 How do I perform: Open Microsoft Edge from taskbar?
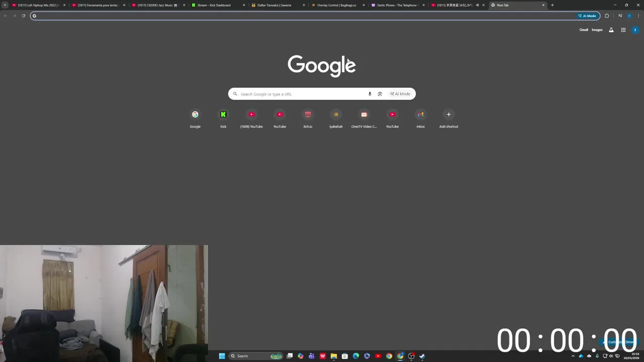coord(356,356)
